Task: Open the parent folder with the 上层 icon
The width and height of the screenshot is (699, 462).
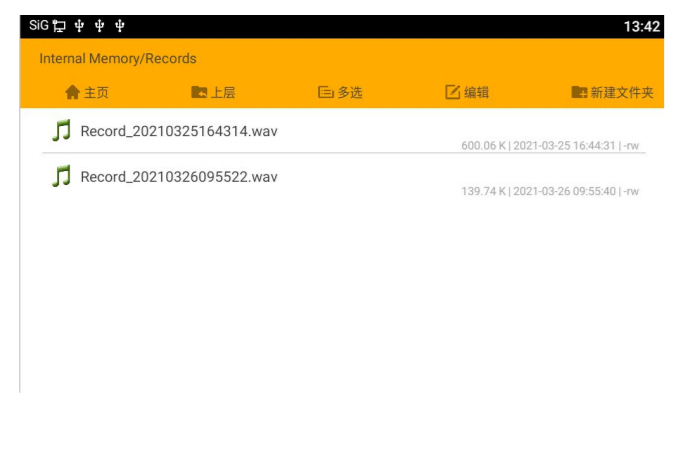Action: click(x=199, y=92)
